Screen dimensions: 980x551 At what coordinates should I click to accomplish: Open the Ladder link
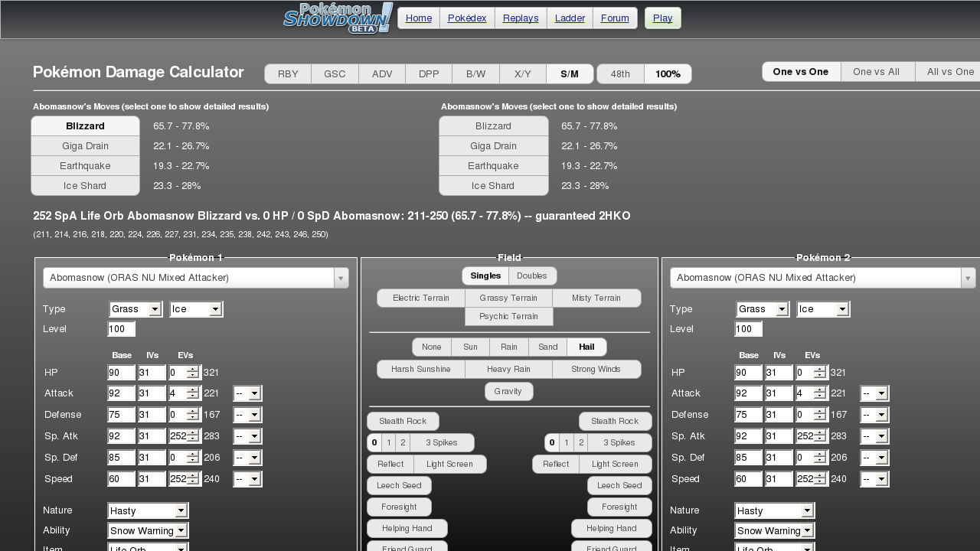(x=570, y=18)
